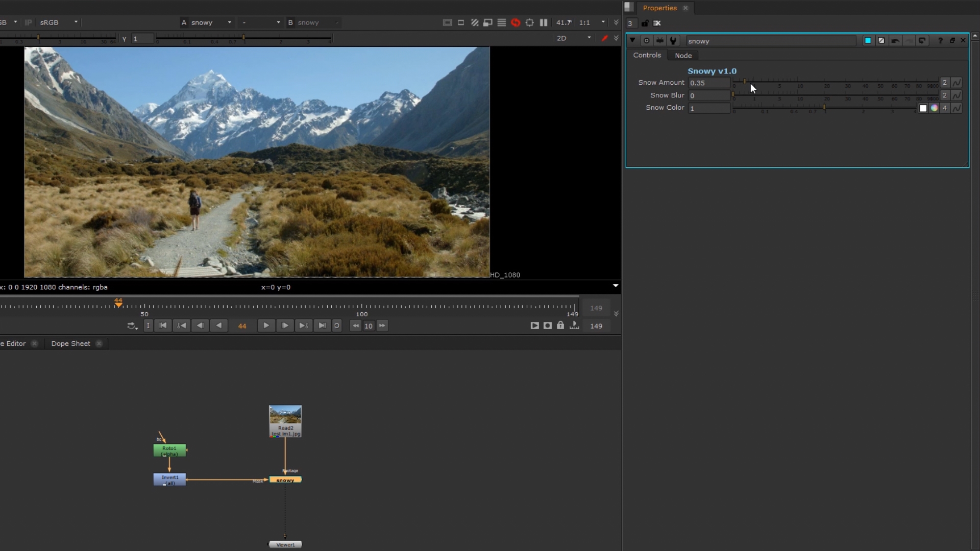Select the Invert1 node in graph

(169, 480)
